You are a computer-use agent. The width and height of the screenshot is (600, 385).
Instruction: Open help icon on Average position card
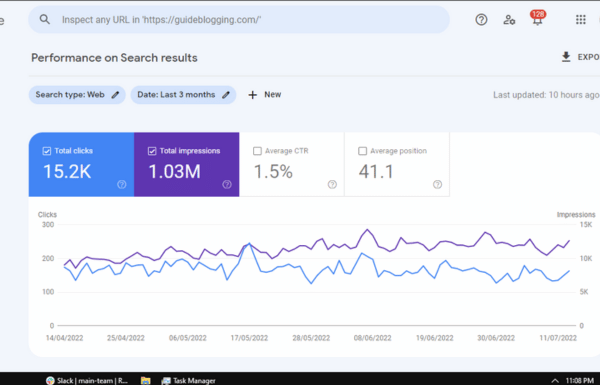pyautogui.click(x=437, y=184)
